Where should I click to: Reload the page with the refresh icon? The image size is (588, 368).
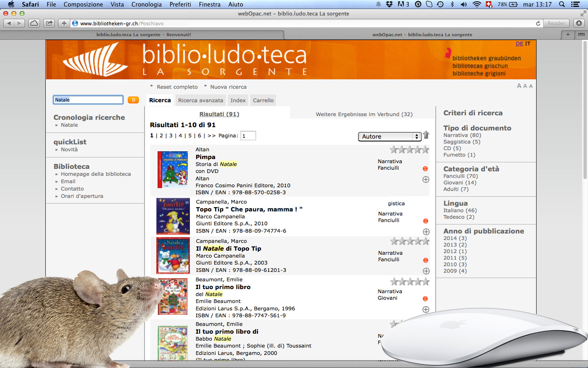coord(538,23)
